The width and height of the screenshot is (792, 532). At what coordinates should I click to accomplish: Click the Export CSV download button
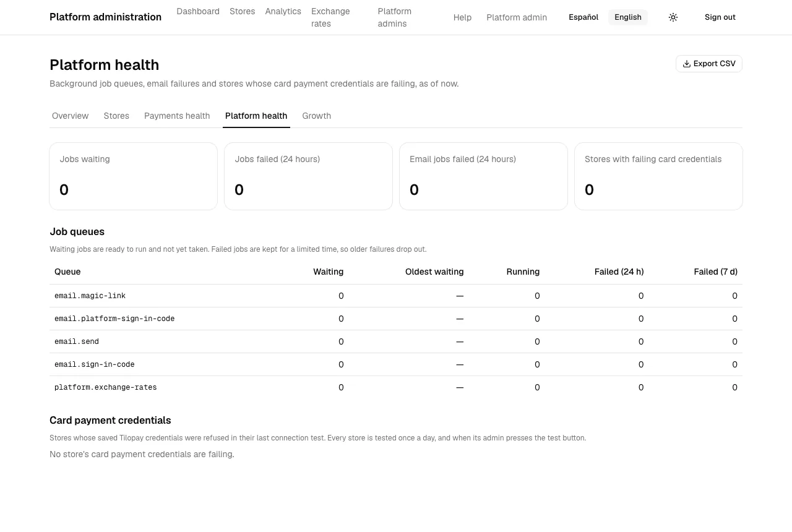[x=709, y=64]
